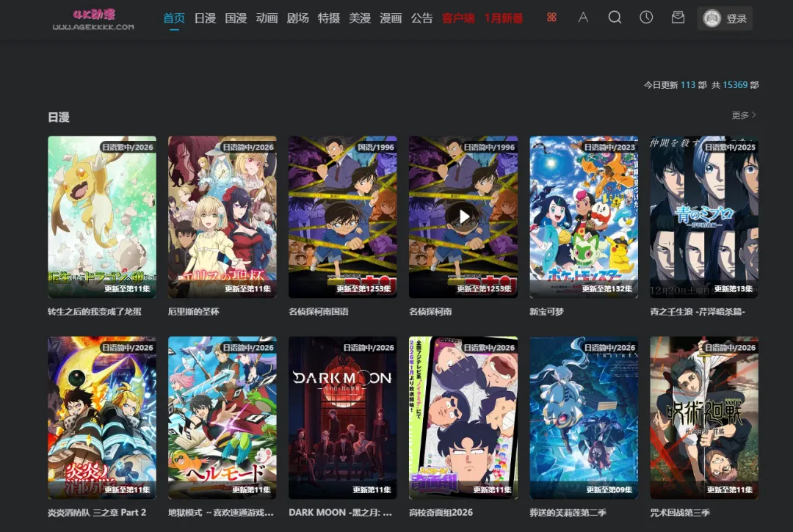
Task: Open the red 1月新番 link
Action: (x=504, y=18)
